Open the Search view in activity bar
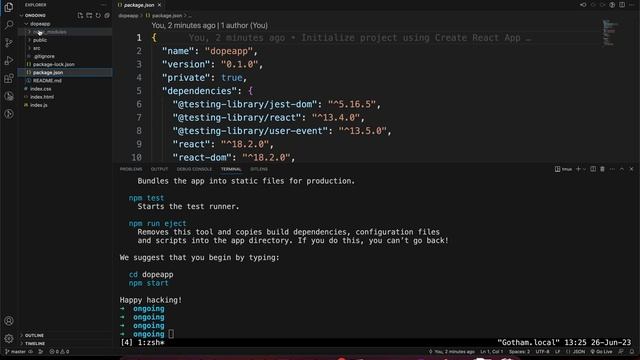 9,25
